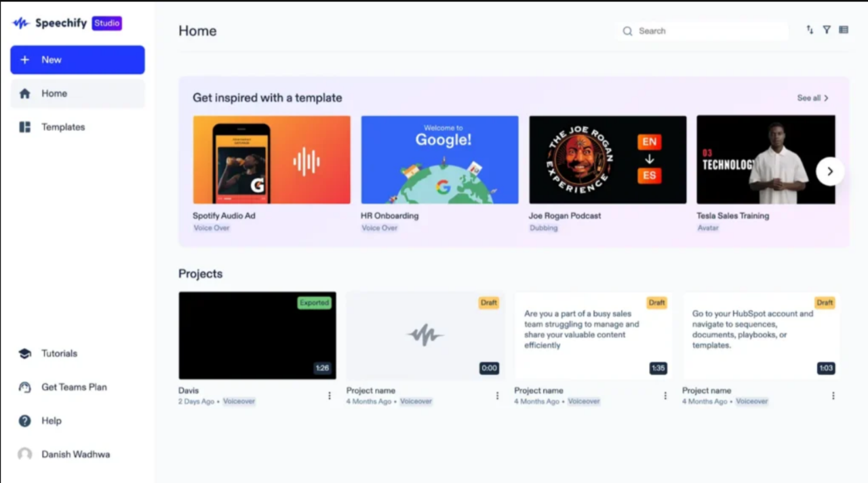Click the 2 Days Ago timestamp
The image size is (868, 483).
tap(196, 402)
